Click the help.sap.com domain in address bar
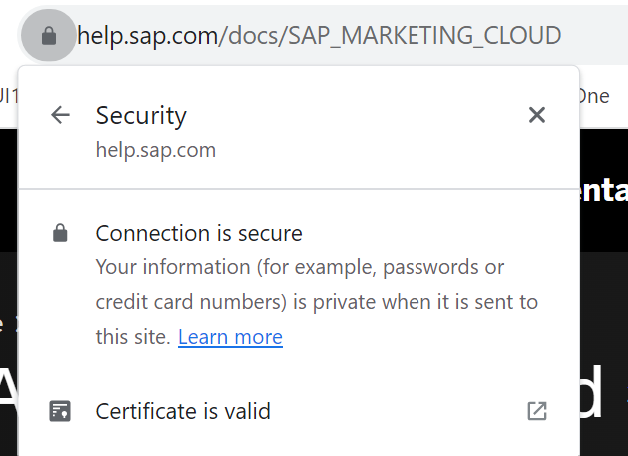 point(147,36)
